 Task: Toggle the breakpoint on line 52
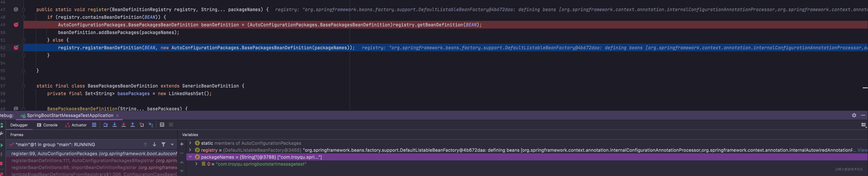16,48
